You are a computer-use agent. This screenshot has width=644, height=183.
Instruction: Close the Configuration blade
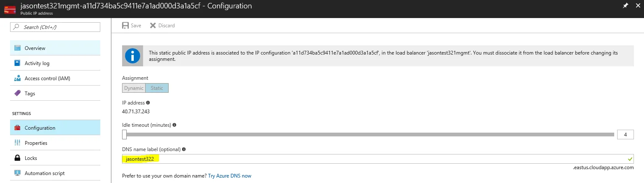pyautogui.click(x=638, y=6)
